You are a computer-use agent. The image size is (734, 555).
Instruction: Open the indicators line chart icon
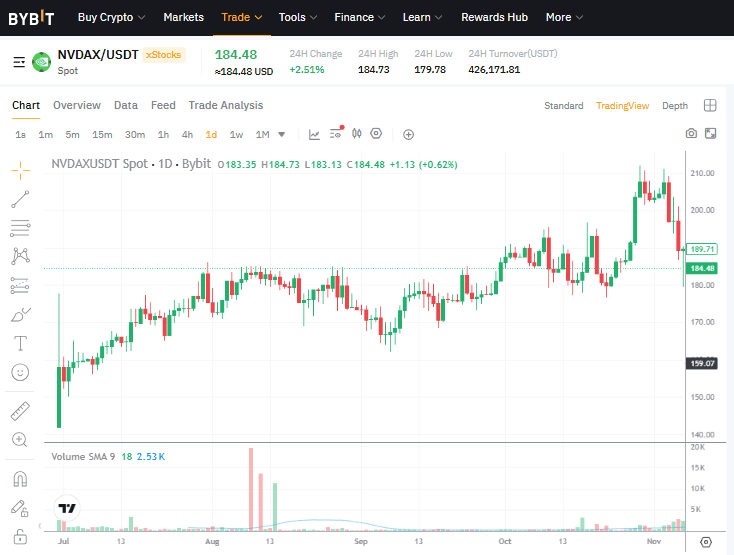pyautogui.click(x=314, y=135)
